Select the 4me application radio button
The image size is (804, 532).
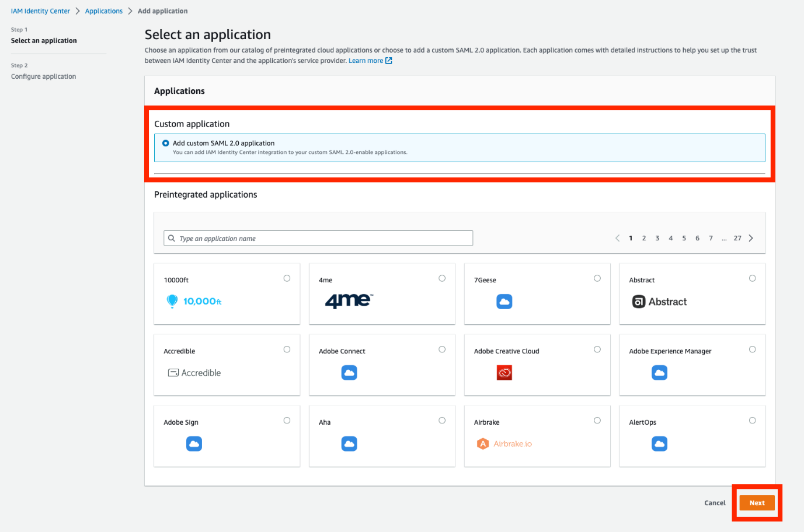(442, 278)
